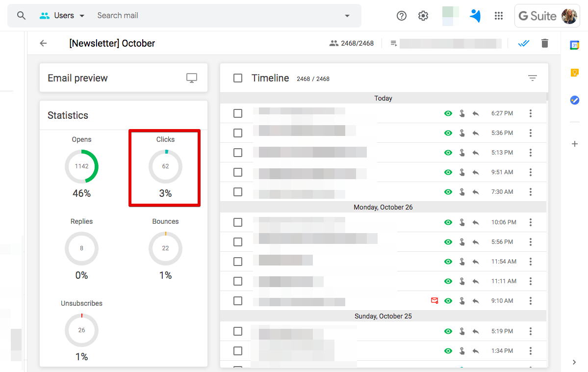Delete the campaign with the trash icon
The width and height of the screenshot is (588, 372).
544,43
